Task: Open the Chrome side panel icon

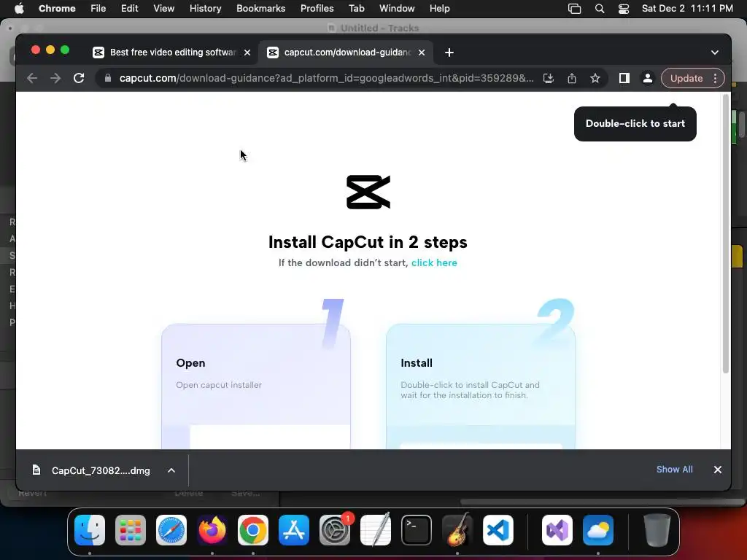Action: point(624,78)
